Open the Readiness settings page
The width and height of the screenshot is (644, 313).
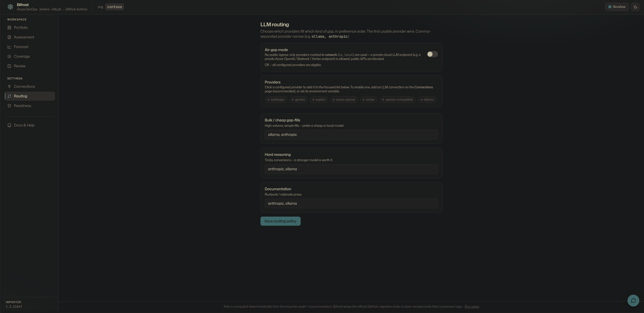coord(30,106)
